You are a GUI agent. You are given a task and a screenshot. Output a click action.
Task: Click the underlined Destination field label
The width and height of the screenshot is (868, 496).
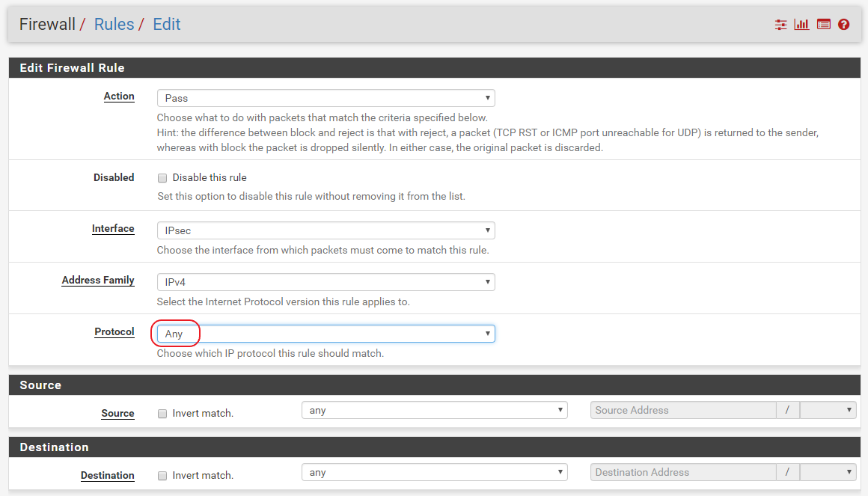tap(108, 476)
